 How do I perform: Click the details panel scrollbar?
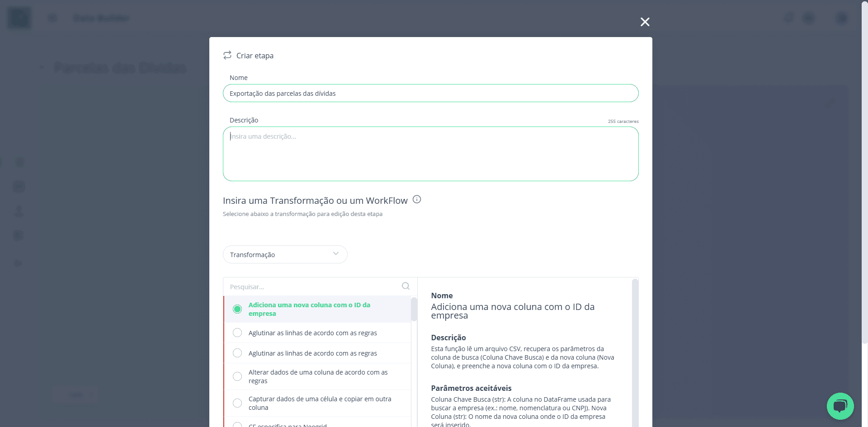click(635, 352)
